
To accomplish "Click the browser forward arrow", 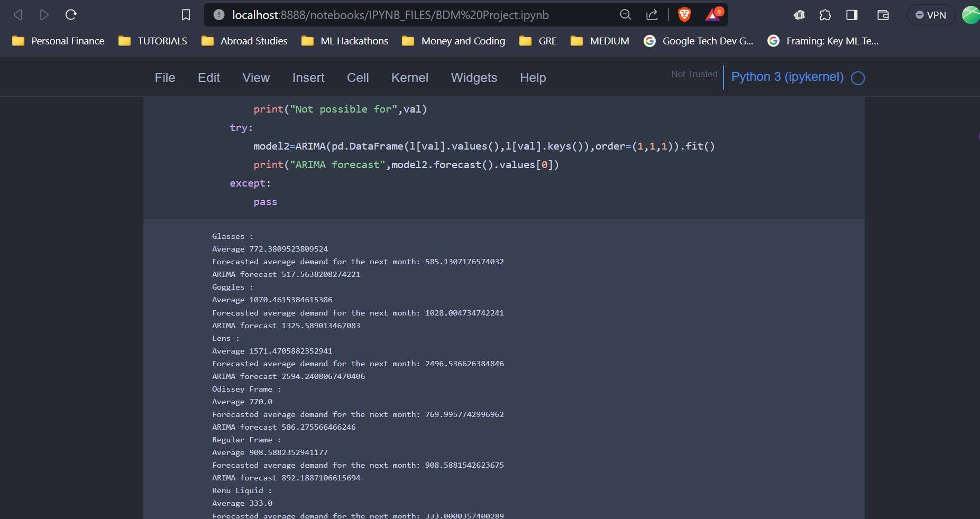I will (44, 15).
